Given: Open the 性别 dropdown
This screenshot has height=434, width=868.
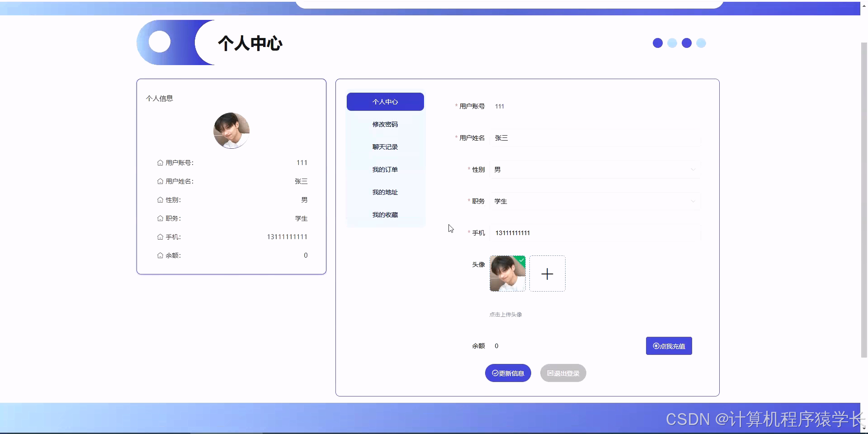Looking at the screenshot, I should coord(693,170).
